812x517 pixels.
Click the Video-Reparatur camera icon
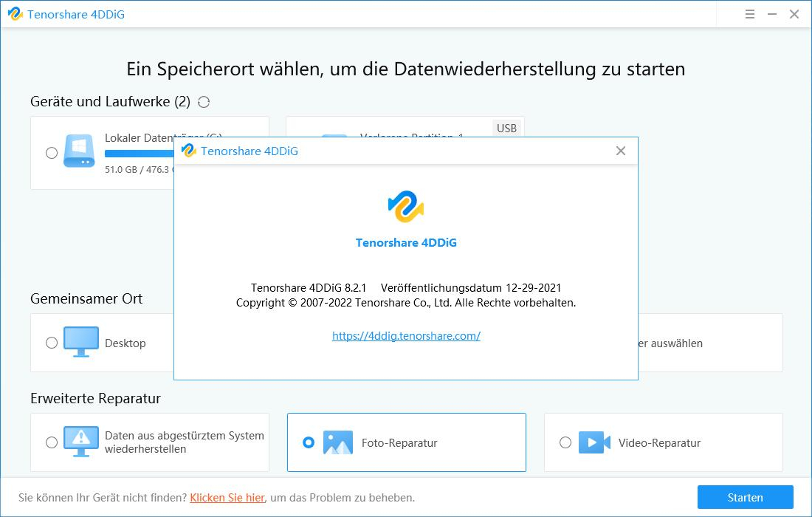point(593,442)
